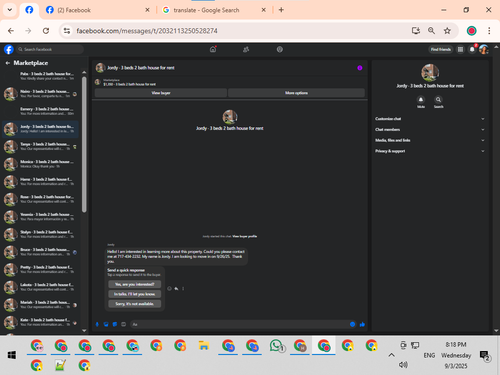The height and width of the screenshot is (375, 500).
Task: Open the Home feed icon
Action: tap(213, 49)
